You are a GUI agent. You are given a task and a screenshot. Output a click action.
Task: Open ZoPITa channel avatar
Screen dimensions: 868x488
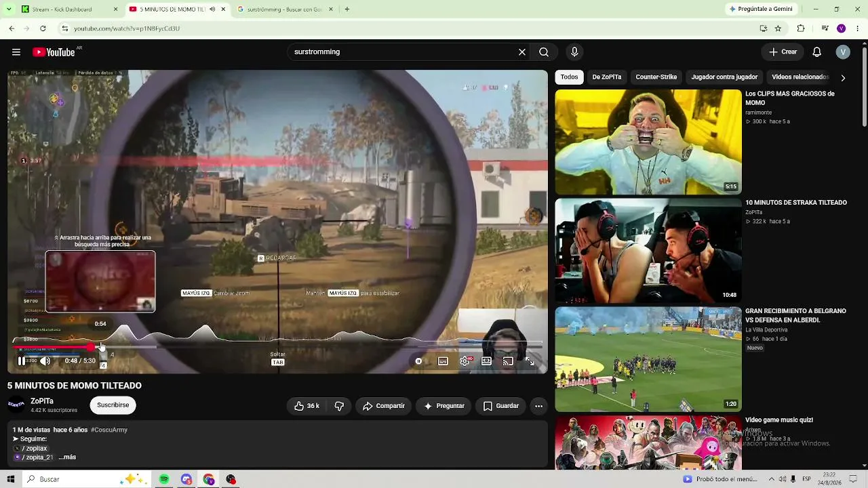[x=16, y=405]
